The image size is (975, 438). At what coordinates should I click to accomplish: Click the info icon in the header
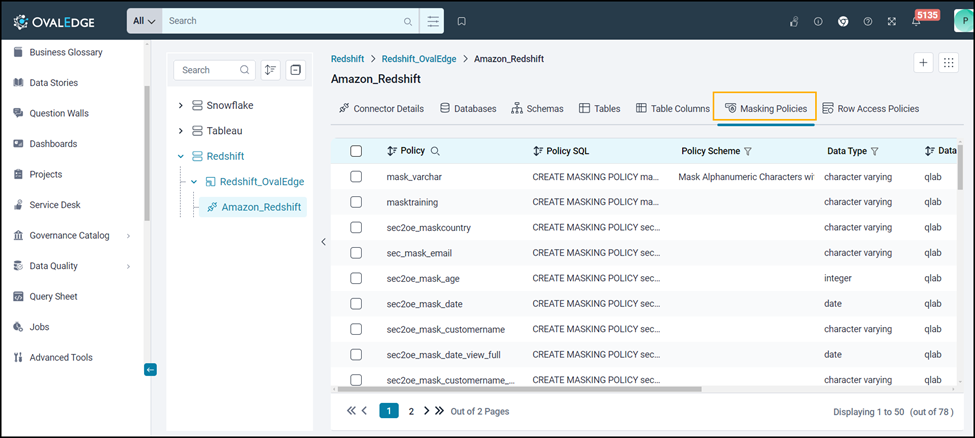tap(818, 21)
